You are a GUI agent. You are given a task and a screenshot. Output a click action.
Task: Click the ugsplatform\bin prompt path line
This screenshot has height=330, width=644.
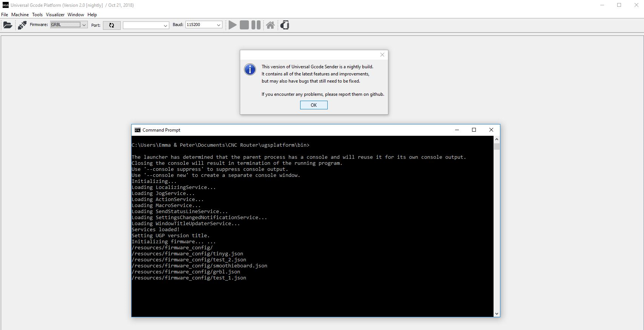221,145
